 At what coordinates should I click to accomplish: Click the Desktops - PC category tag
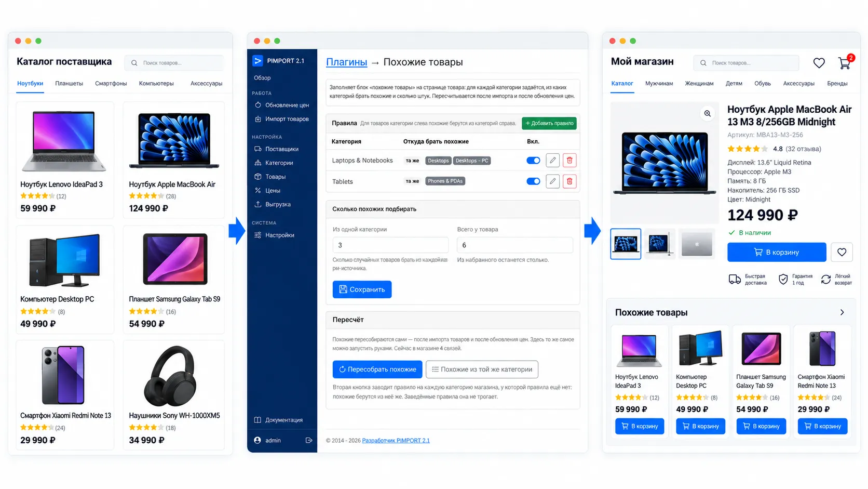click(x=472, y=161)
